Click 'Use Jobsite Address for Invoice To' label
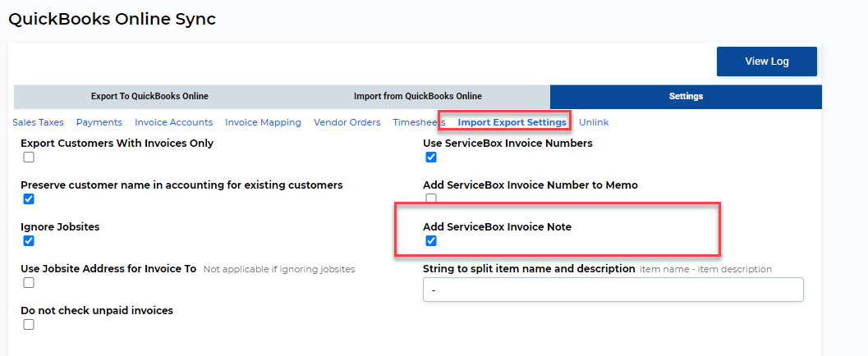The height and width of the screenshot is (356, 868). [108, 269]
